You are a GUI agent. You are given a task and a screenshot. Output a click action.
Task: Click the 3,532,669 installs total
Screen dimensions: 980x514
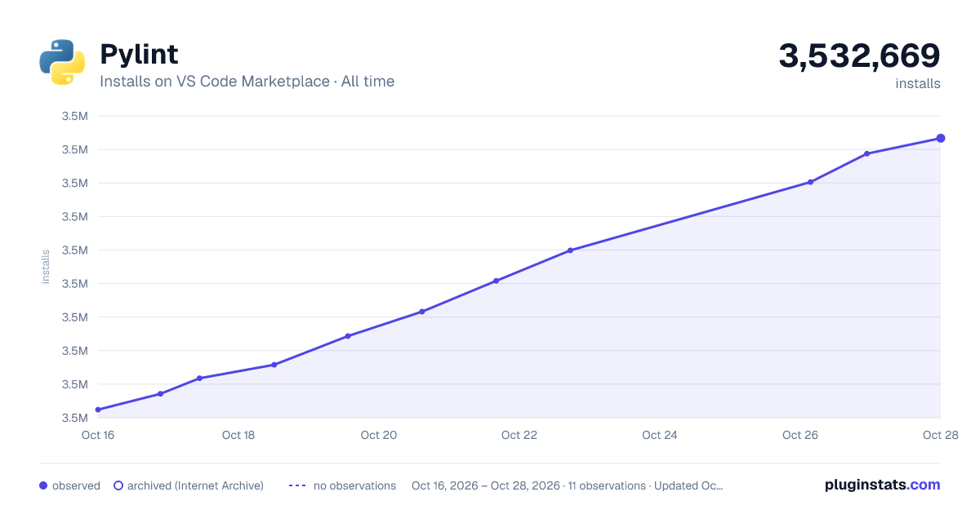tap(859, 56)
